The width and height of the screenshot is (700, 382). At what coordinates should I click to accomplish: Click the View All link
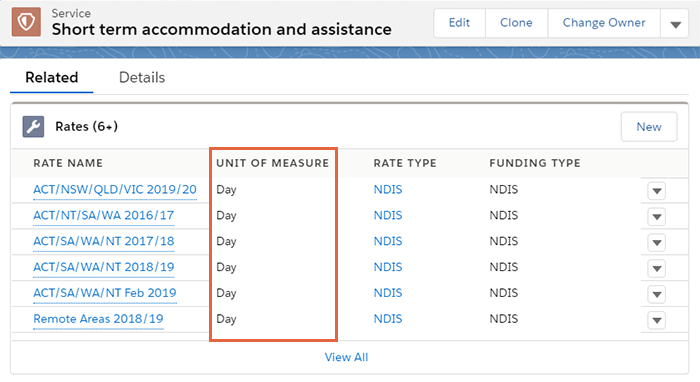(346, 357)
